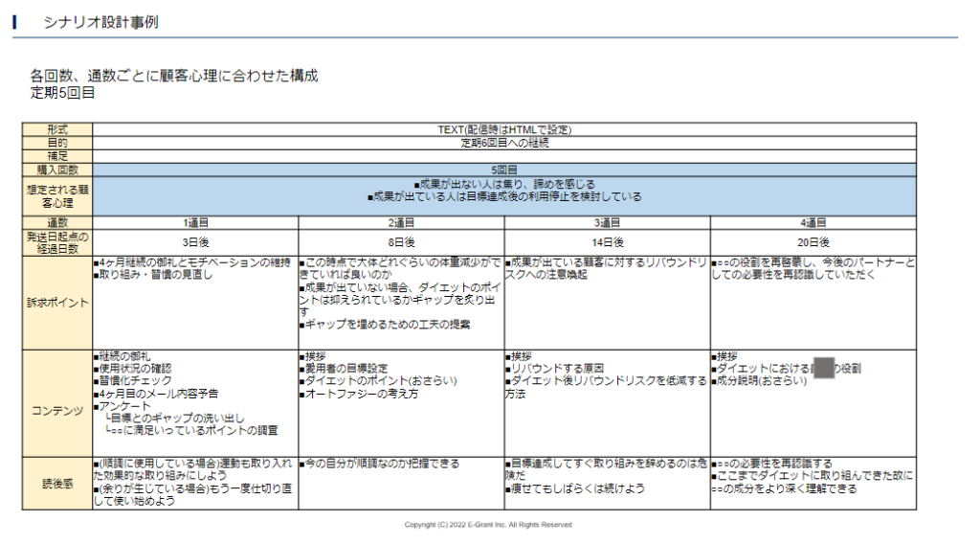Select the 14日後 elapsed days cell
980x544 pixels.
click(x=607, y=242)
